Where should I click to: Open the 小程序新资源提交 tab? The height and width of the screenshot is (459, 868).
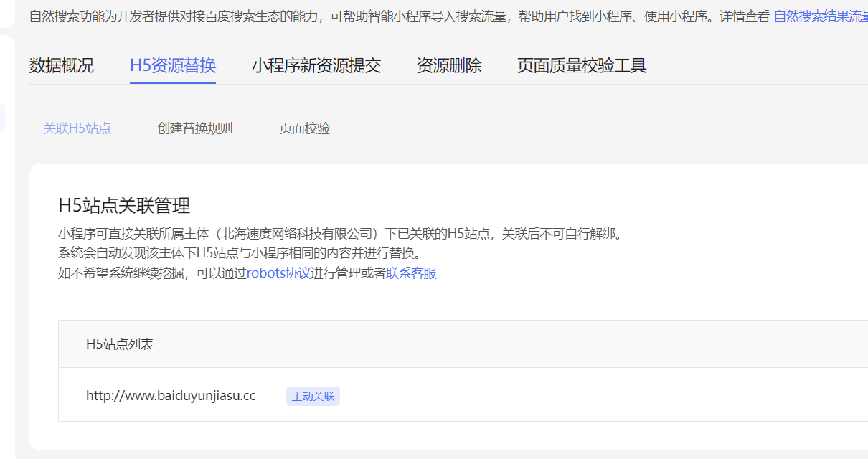click(316, 66)
